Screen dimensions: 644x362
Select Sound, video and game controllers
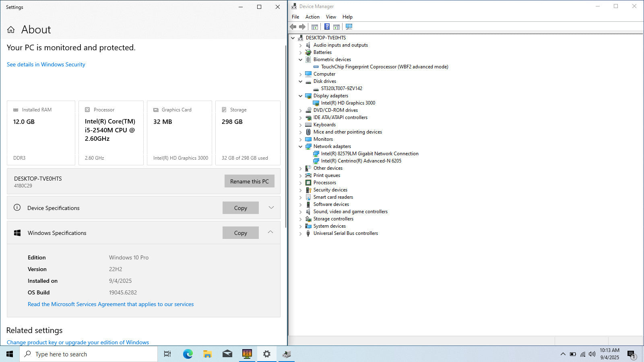point(351,212)
